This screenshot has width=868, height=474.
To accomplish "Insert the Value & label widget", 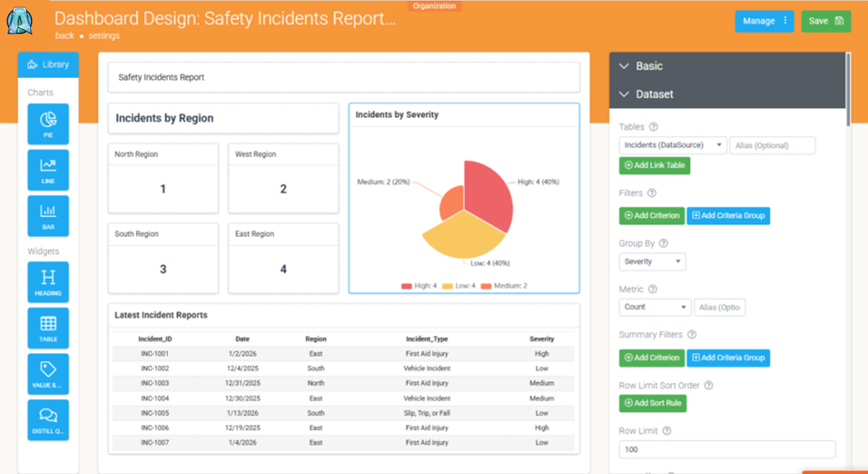I will pos(48,374).
